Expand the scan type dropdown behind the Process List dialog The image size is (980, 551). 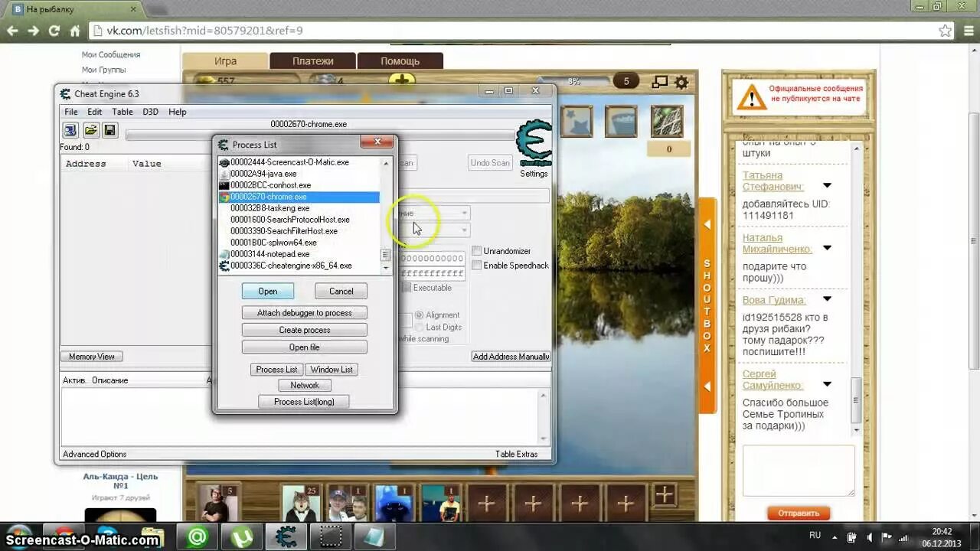[464, 213]
